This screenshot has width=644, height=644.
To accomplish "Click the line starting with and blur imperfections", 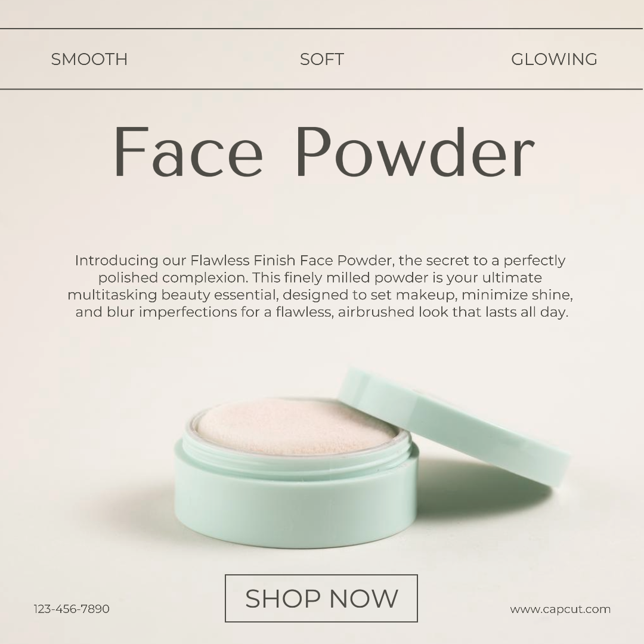I will [x=321, y=312].
